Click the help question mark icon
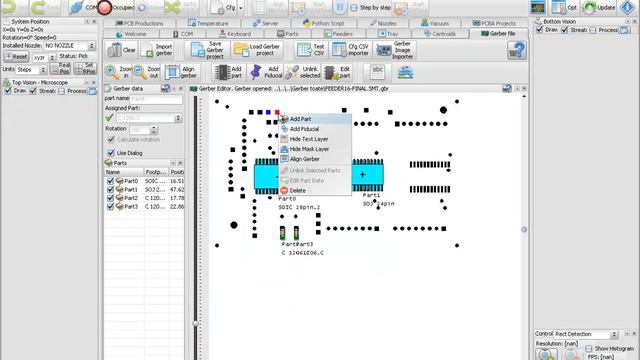The height and width of the screenshot is (360, 640). (x=517, y=51)
